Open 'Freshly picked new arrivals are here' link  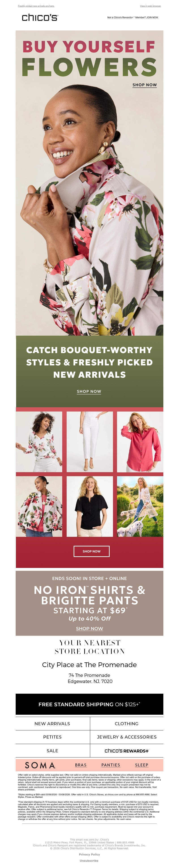click(x=36, y=6)
